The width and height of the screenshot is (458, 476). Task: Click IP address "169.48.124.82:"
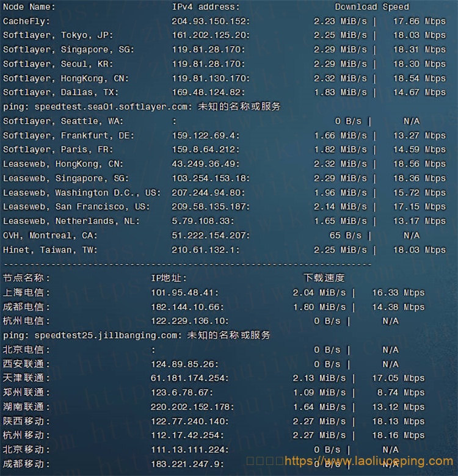pyautogui.click(x=208, y=92)
